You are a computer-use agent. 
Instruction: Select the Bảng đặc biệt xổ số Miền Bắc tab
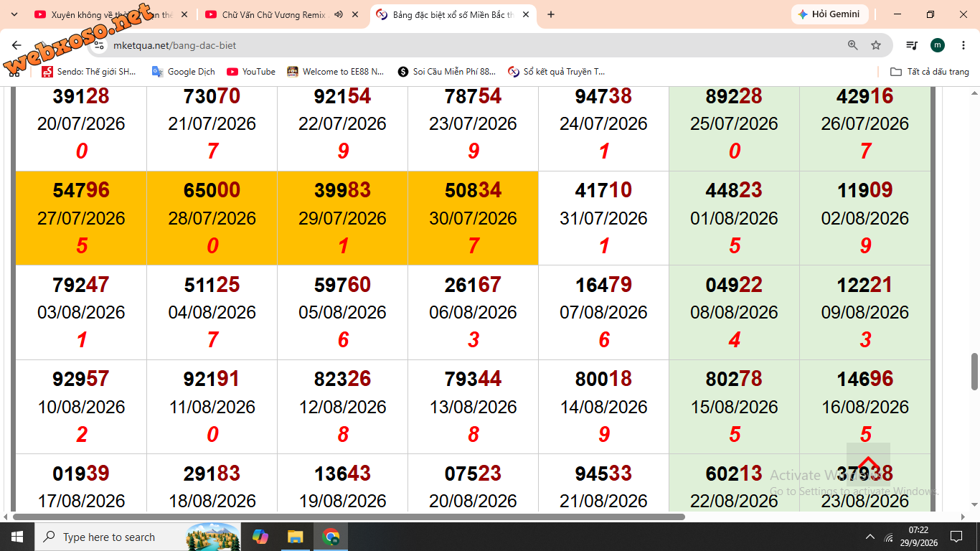pos(453,14)
